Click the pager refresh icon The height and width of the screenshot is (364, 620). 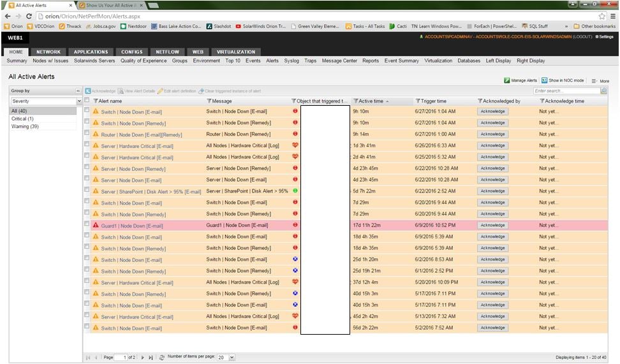click(161, 357)
